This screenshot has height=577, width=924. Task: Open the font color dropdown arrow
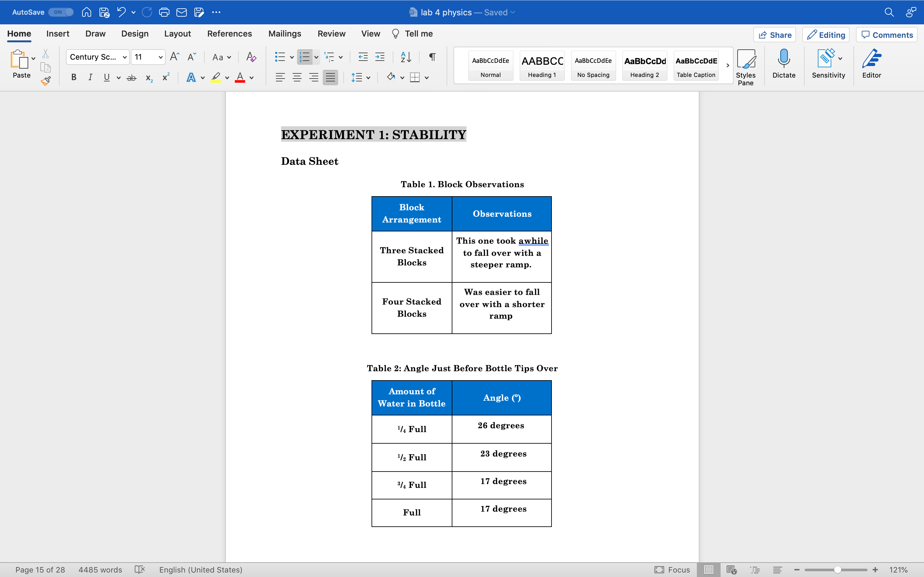click(252, 78)
